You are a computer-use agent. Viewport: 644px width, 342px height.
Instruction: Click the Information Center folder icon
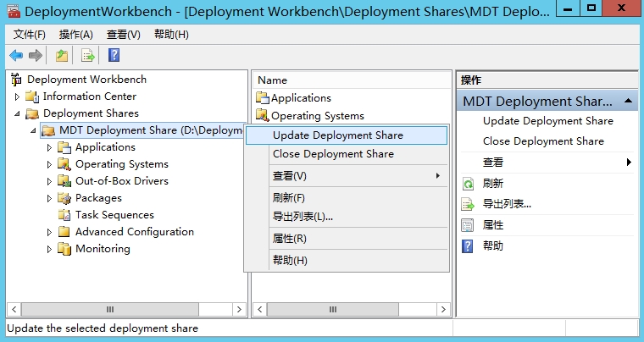click(32, 97)
